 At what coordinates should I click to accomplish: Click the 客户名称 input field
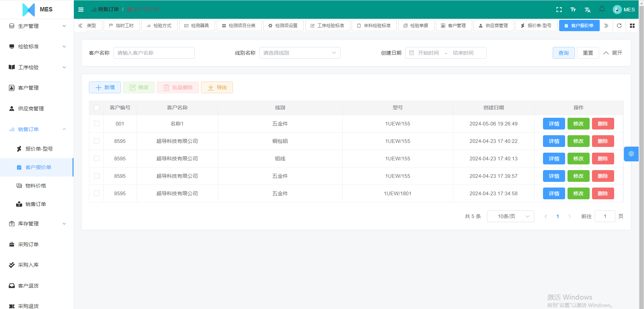coord(154,53)
